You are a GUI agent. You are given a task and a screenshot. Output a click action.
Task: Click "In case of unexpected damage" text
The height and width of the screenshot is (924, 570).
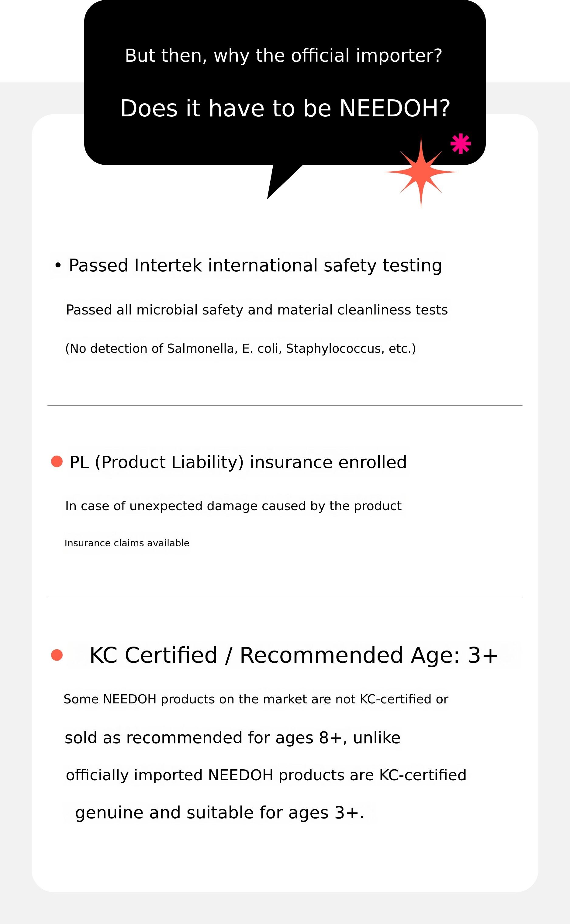point(233,506)
